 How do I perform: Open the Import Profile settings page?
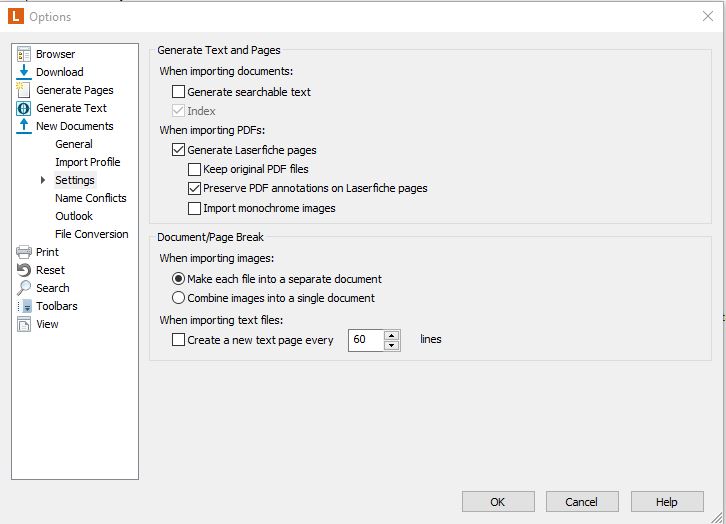coord(87,162)
